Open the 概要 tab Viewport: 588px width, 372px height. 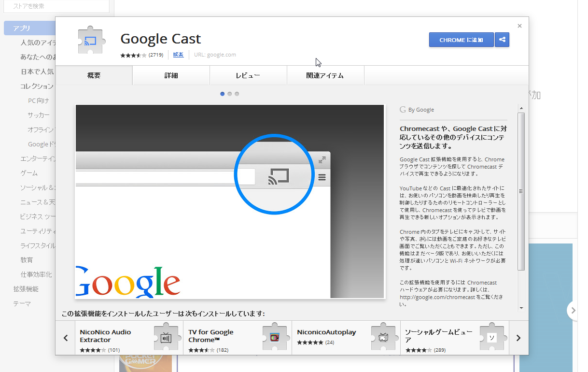click(x=94, y=75)
